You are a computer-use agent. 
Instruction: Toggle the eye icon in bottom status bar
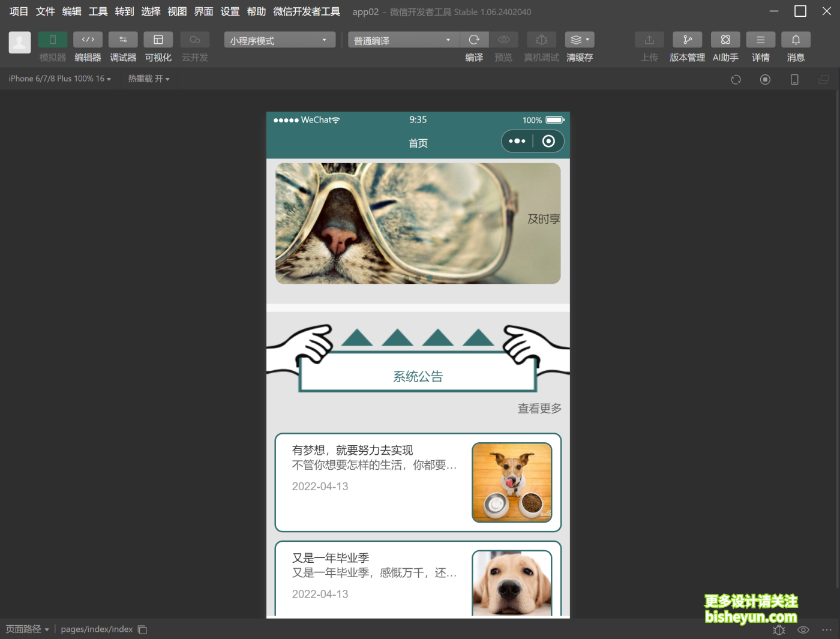point(803,630)
